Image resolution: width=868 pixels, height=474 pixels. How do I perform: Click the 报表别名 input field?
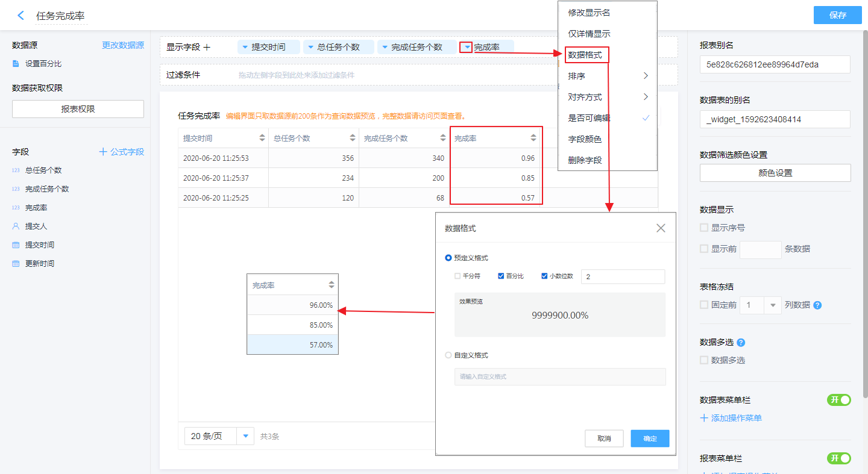(x=775, y=64)
